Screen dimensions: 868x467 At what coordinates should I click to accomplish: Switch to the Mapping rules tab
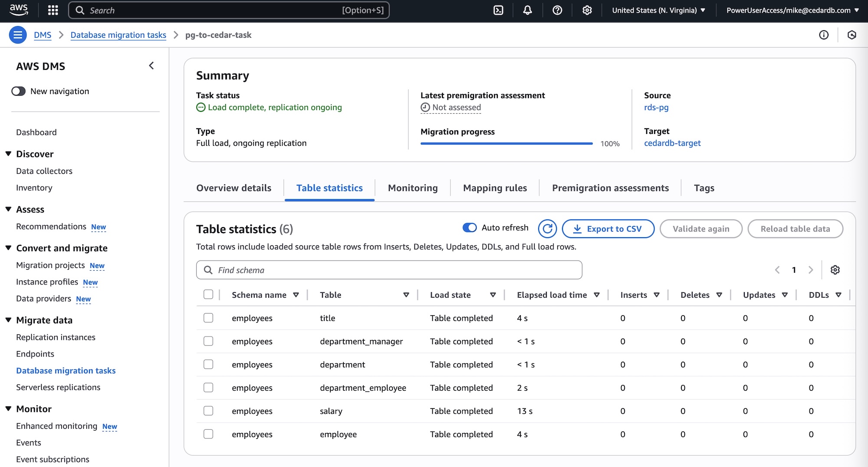495,188
